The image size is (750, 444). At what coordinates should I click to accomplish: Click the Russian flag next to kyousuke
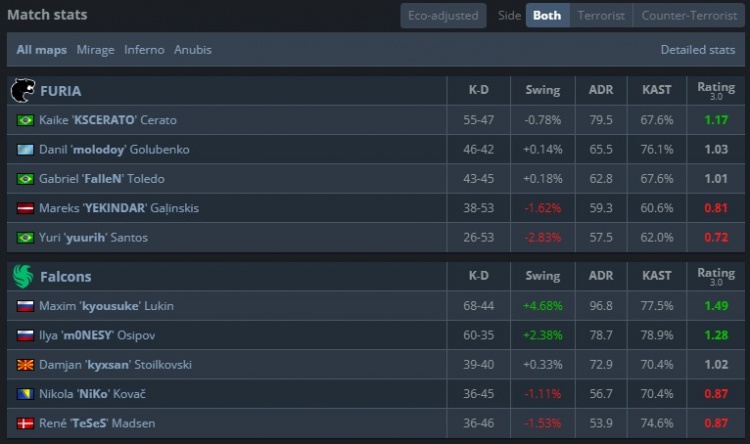[x=25, y=305]
